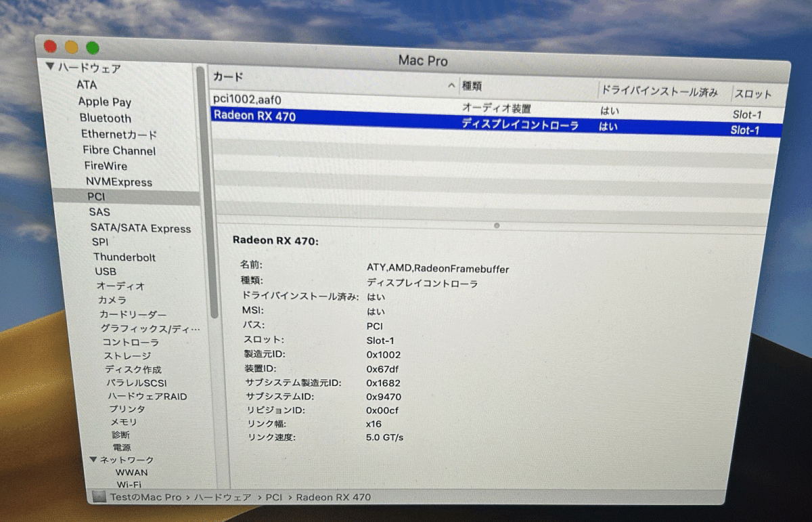The width and height of the screenshot is (812, 522).
Task: Select パラレルSCSI in the sidebar
Action: [x=136, y=383]
